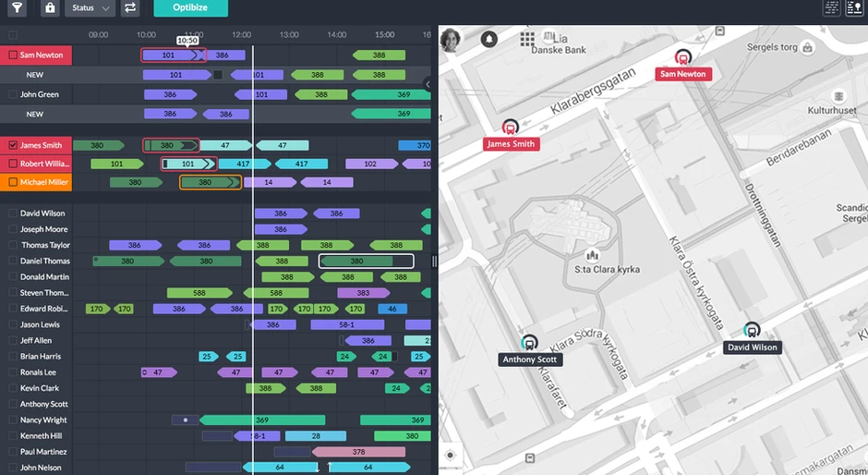This screenshot has height=475, width=868.
Task: Open the user profile avatar on the map
Action: (451, 40)
